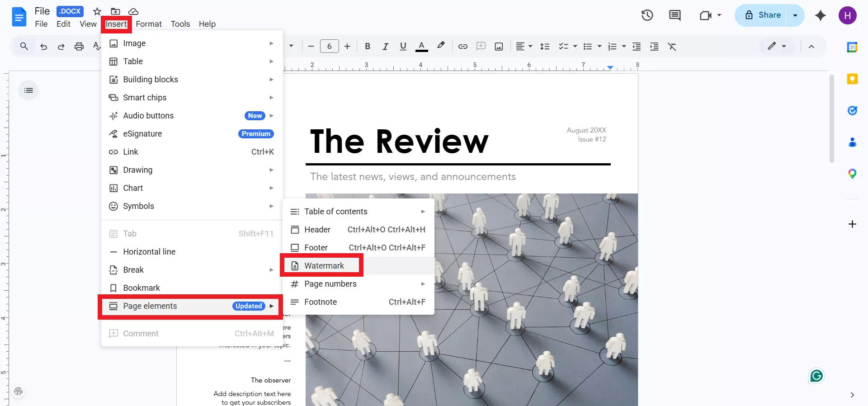The width and height of the screenshot is (868, 406).
Task: Open the Help menu
Action: pyautogui.click(x=207, y=24)
